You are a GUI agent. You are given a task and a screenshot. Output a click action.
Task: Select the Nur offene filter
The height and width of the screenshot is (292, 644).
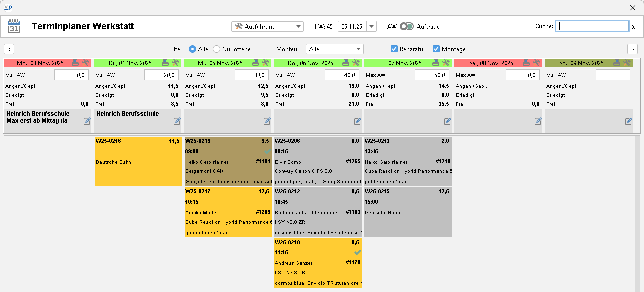pos(216,49)
